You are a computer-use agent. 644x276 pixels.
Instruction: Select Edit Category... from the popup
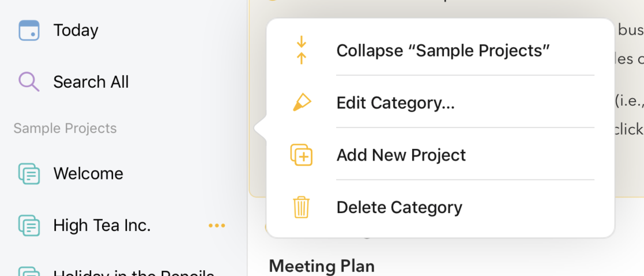pos(440,102)
